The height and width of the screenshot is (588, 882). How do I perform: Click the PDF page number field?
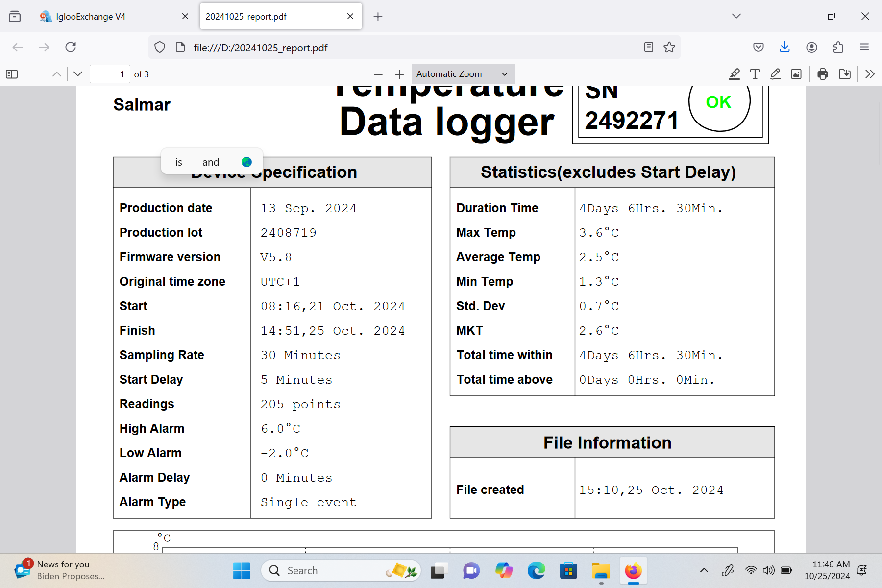coord(110,74)
